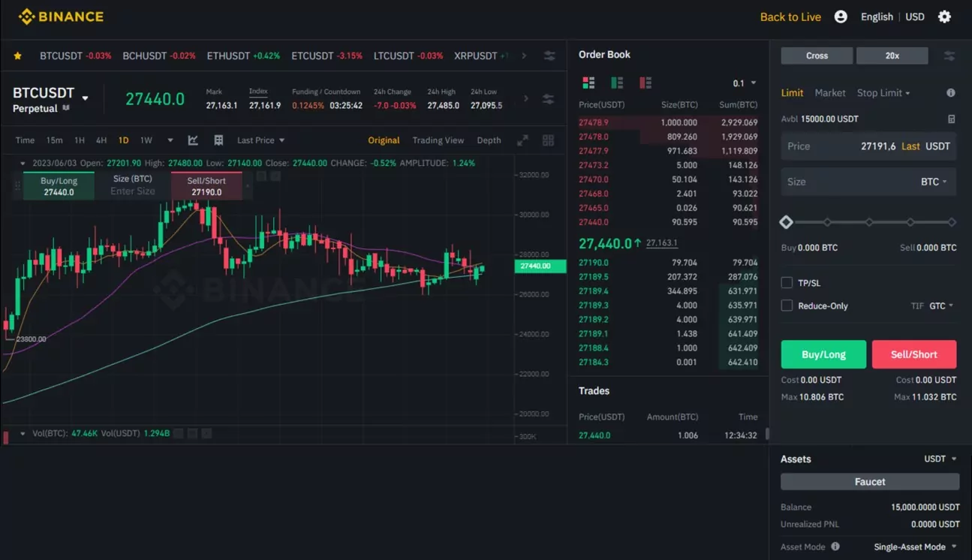Open the USDT assets dropdown
The image size is (972, 560).
pyautogui.click(x=940, y=459)
